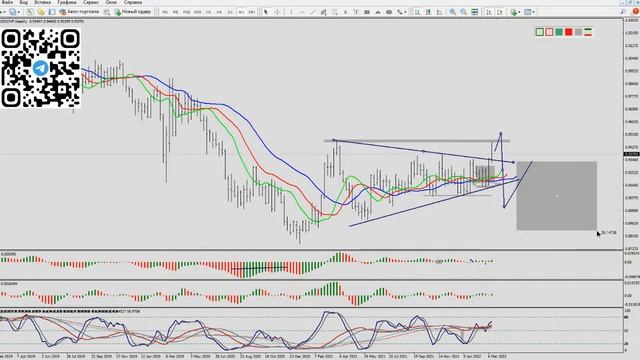Click the solid red swatch

point(569,32)
